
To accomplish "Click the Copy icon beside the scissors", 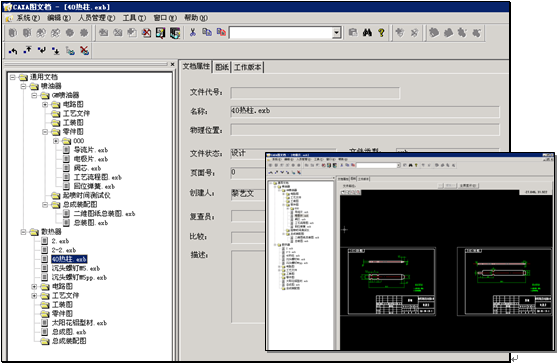I will pos(207,33).
